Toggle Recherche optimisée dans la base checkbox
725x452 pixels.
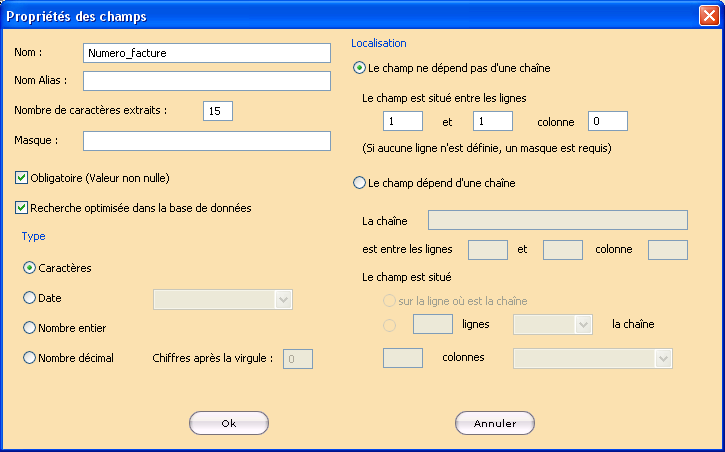[22, 208]
